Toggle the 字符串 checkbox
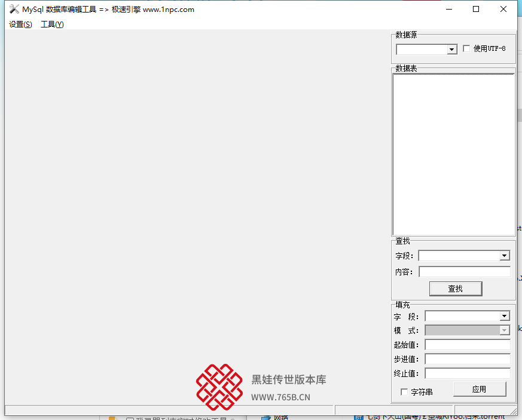This screenshot has height=420, width=522. 404,392
